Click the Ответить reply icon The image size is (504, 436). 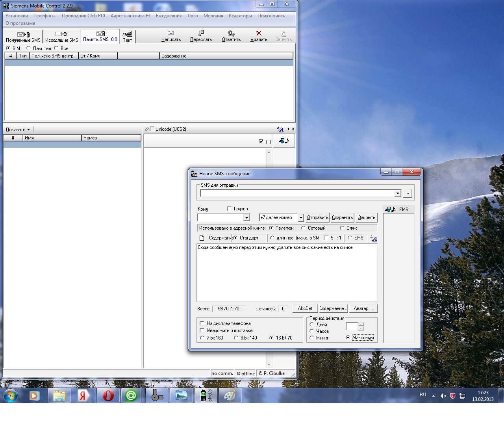pos(231,36)
